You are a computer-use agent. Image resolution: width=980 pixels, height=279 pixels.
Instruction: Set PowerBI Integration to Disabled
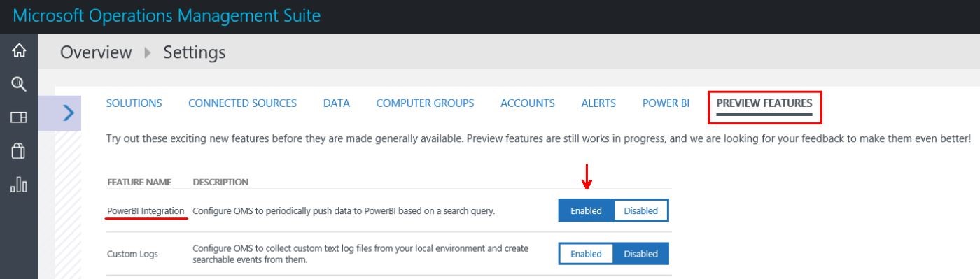(x=641, y=210)
